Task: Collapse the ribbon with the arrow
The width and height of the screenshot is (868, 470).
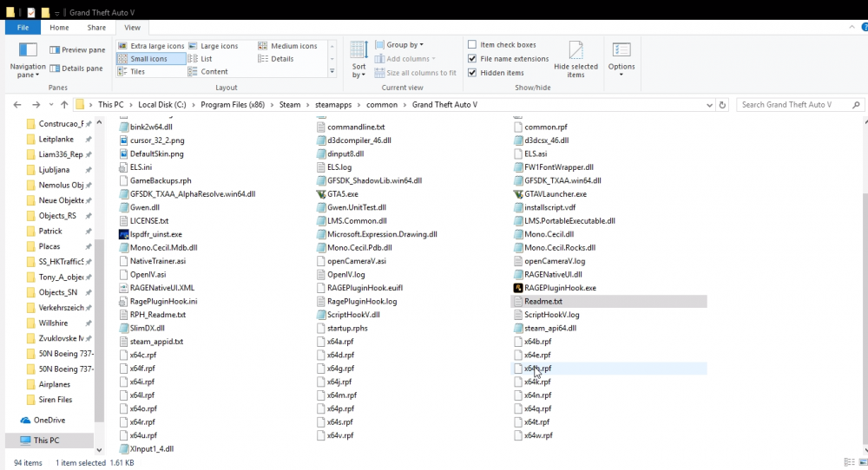Action: [852, 27]
